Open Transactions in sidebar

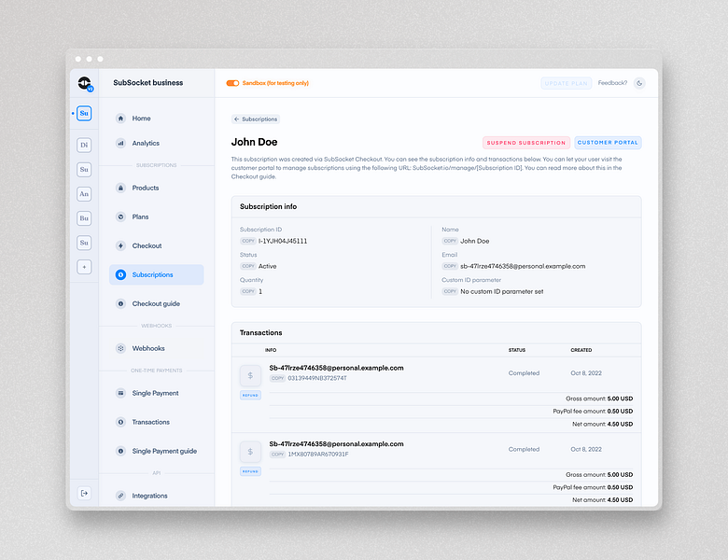tap(157, 422)
